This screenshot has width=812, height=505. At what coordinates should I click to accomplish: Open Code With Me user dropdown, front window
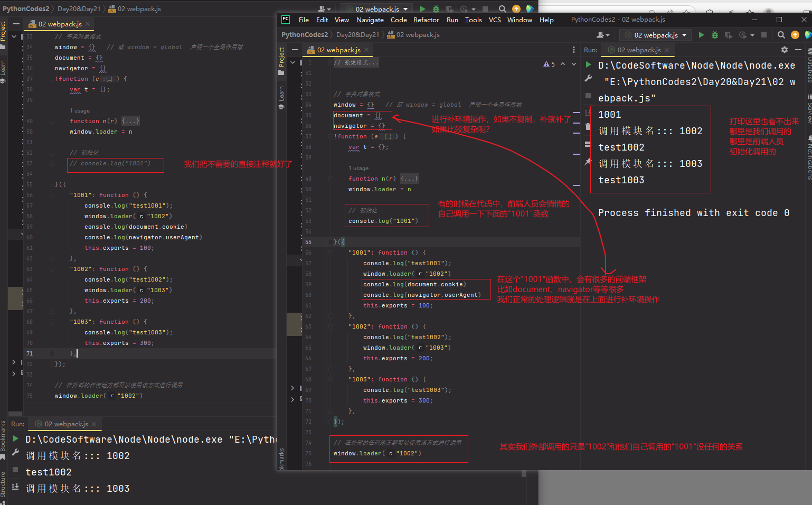click(x=602, y=35)
